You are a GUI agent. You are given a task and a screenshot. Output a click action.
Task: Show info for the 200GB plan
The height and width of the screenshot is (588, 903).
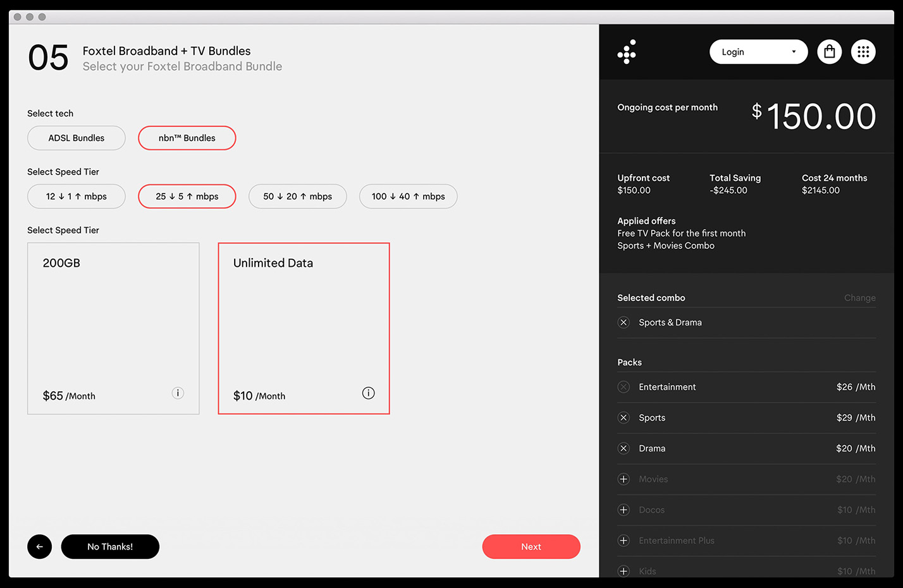click(178, 393)
